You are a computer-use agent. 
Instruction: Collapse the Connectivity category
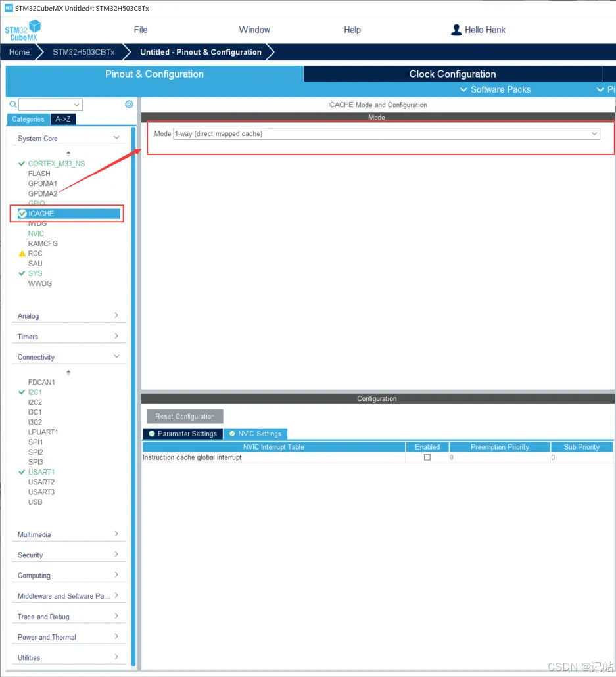pyautogui.click(x=68, y=357)
